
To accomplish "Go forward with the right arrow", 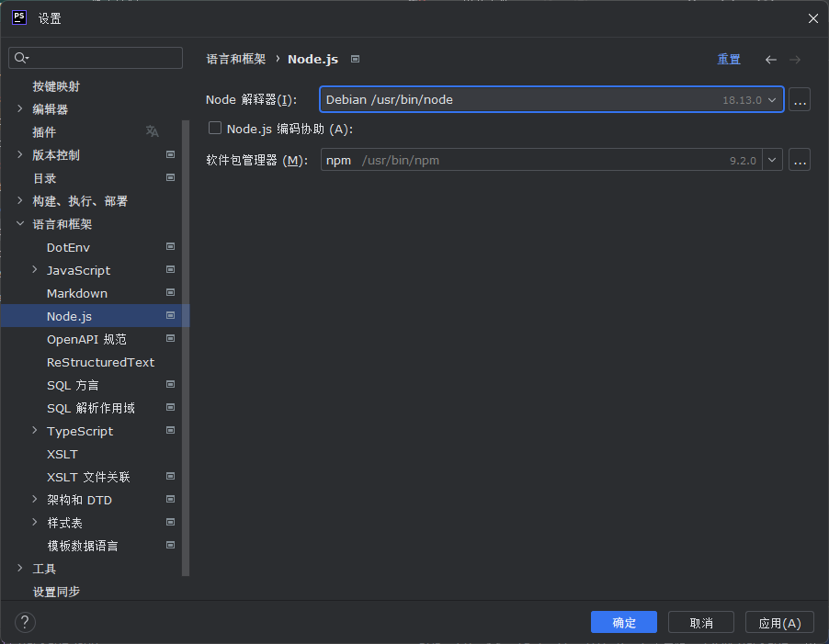I will tap(795, 60).
